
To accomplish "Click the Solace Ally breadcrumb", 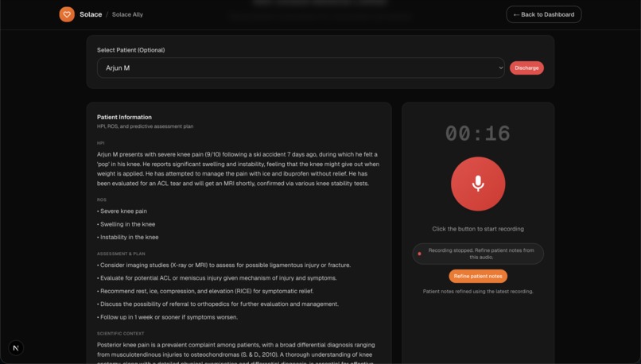I will click(127, 14).
